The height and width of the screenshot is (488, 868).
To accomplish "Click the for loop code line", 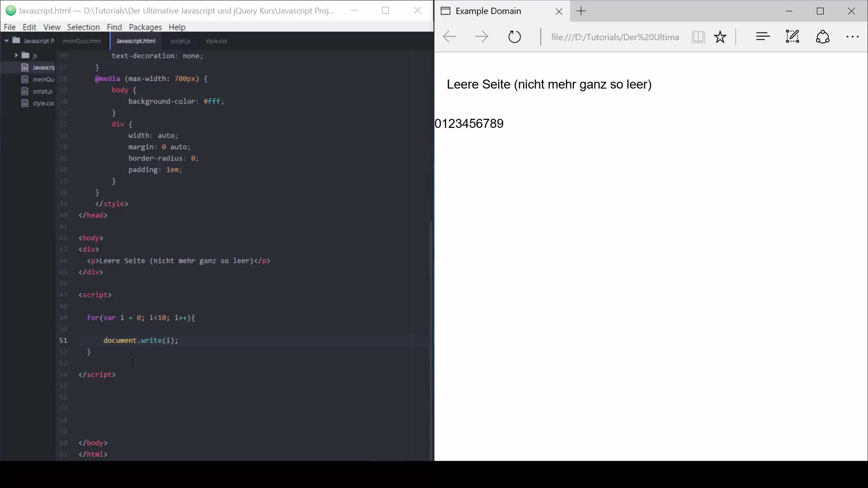I will pos(141,318).
